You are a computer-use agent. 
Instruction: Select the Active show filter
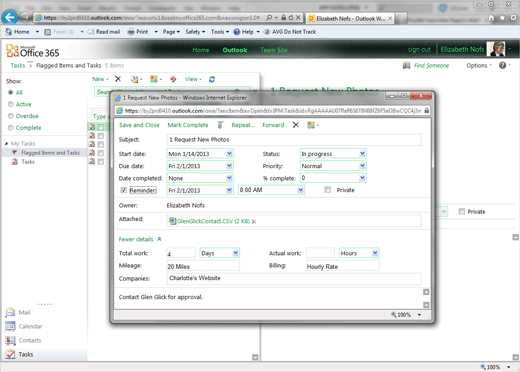coord(11,104)
